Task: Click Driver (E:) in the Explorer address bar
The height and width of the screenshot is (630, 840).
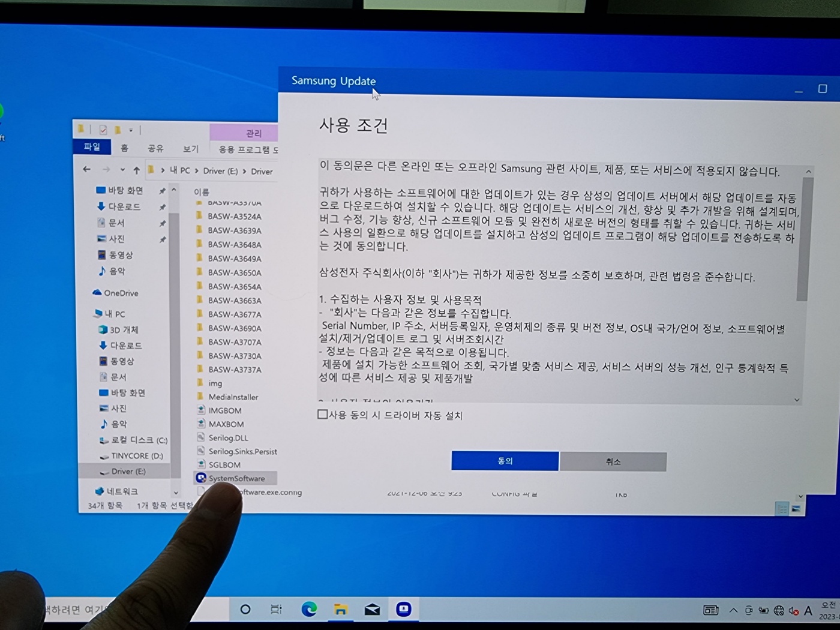Action: tap(220, 171)
